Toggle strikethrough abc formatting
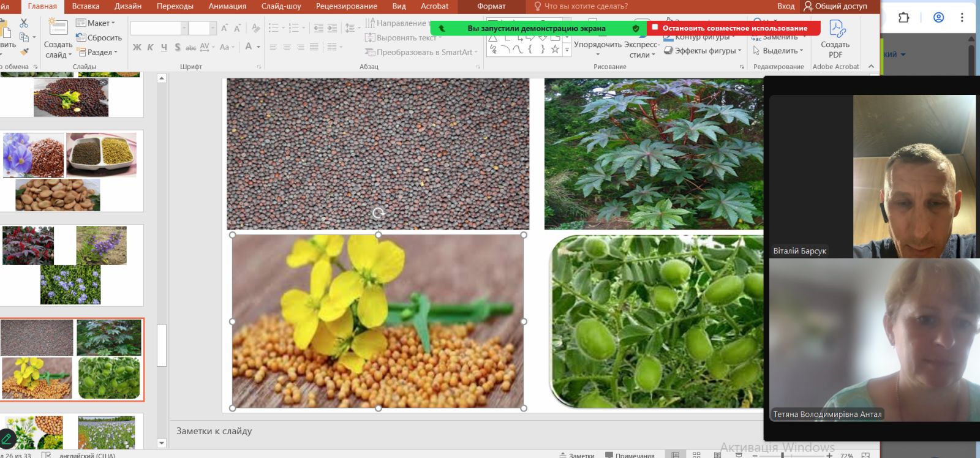 [x=190, y=47]
